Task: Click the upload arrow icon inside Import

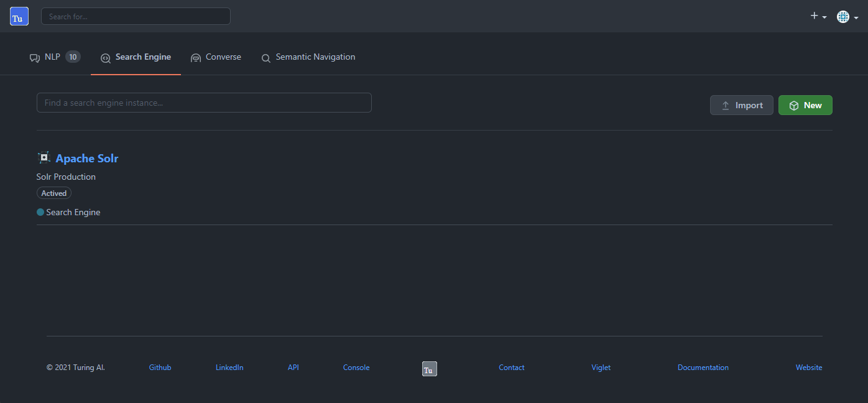Action: [726, 104]
